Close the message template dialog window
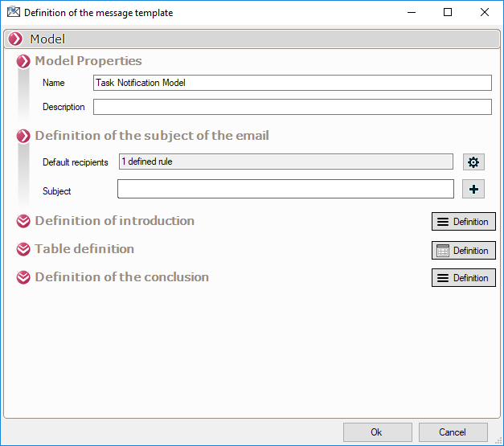The width and height of the screenshot is (504, 446). (x=485, y=13)
